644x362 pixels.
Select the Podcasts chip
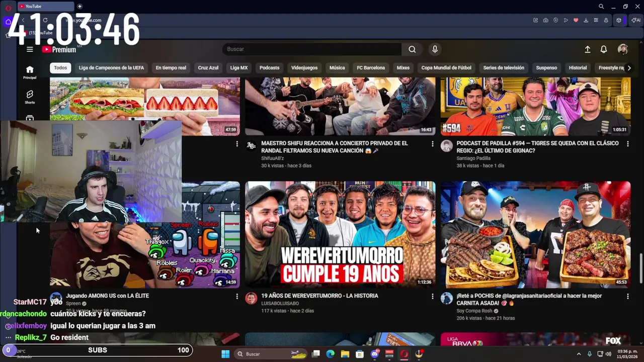(x=269, y=68)
